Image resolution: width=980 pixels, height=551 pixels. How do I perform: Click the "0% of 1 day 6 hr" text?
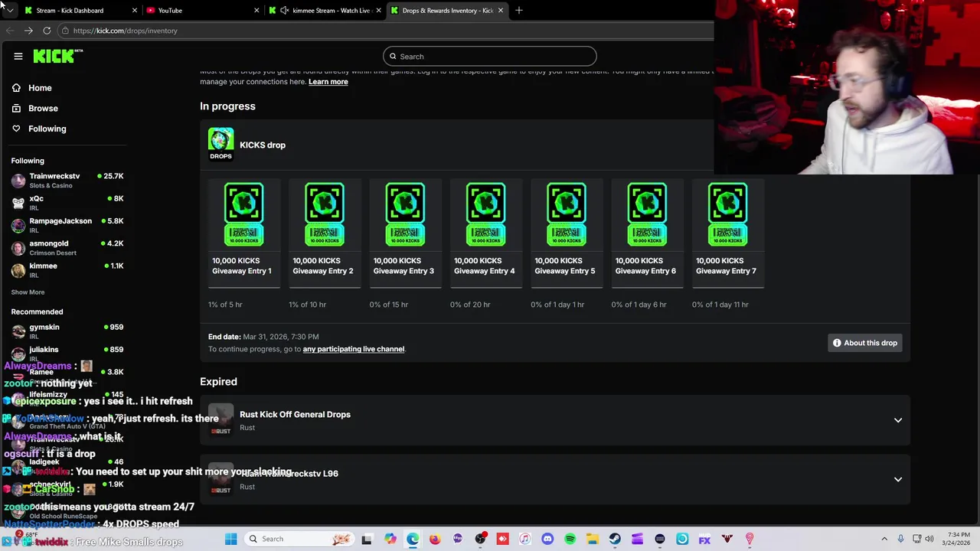click(639, 305)
